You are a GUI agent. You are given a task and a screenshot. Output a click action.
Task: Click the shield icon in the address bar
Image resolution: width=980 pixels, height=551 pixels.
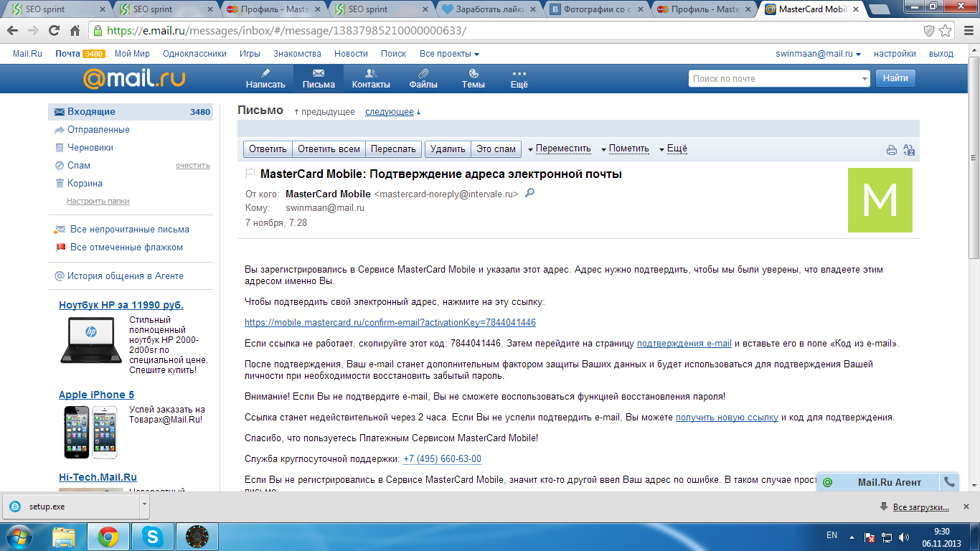pyautogui.click(x=928, y=31)
